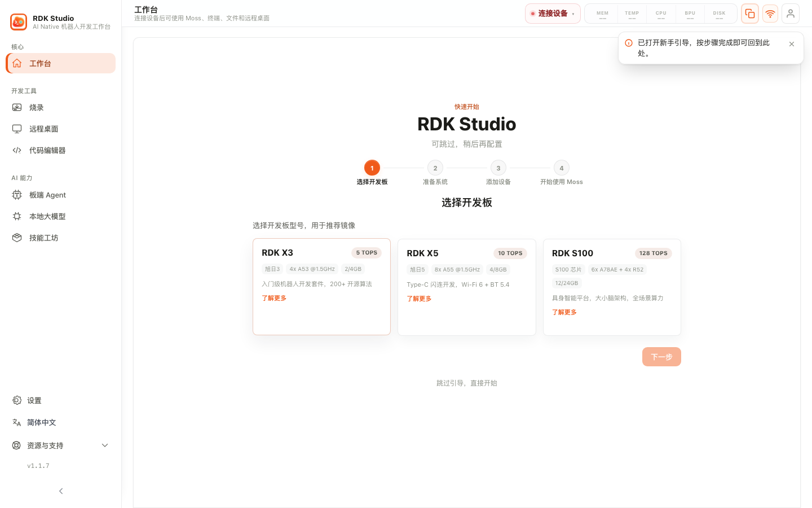Screen dimensions: 812x508
Task: Click the notification info icon
Action: [x=629, y=43]
